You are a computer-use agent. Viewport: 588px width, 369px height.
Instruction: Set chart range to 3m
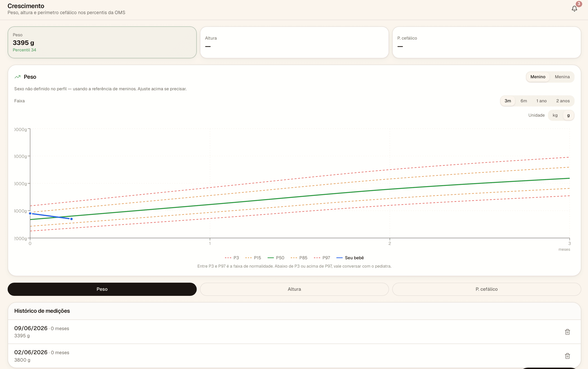508,101
